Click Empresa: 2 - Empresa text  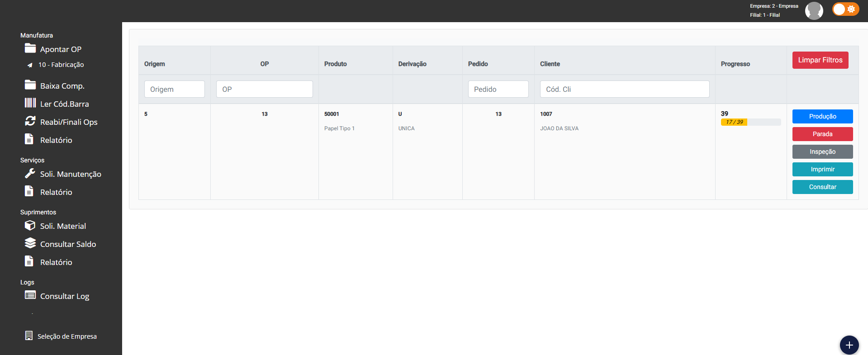click(x=774, y=6)
